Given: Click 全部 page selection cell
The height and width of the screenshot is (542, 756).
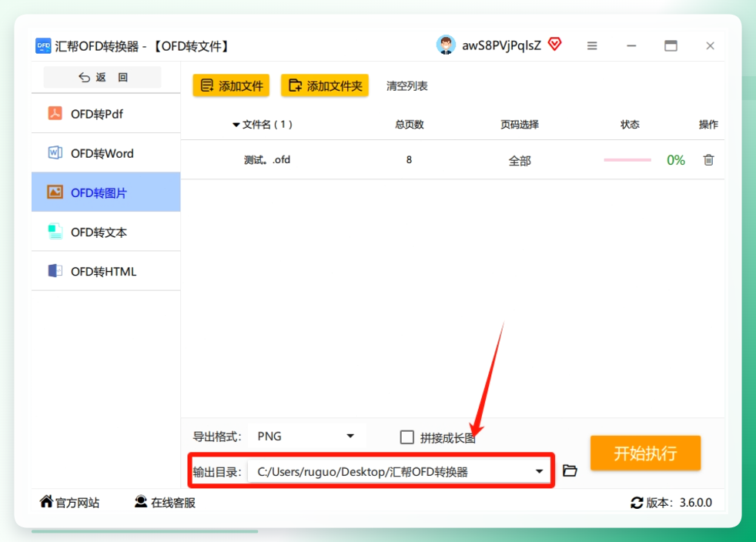Looking at the screenshot, I should [520, 161].
